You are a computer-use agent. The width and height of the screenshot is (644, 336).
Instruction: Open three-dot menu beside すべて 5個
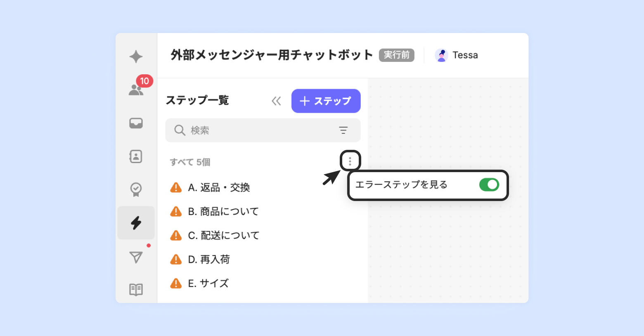coord(350,161)
